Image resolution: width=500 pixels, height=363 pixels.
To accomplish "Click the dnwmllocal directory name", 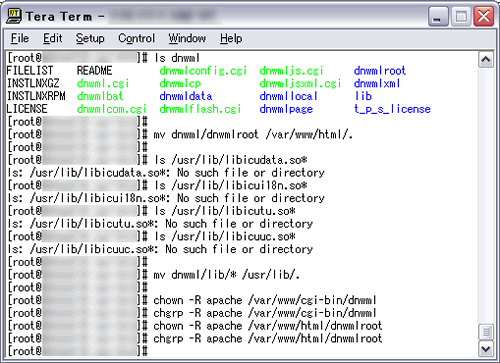I will pyautogui.click(x=288, y=96).
